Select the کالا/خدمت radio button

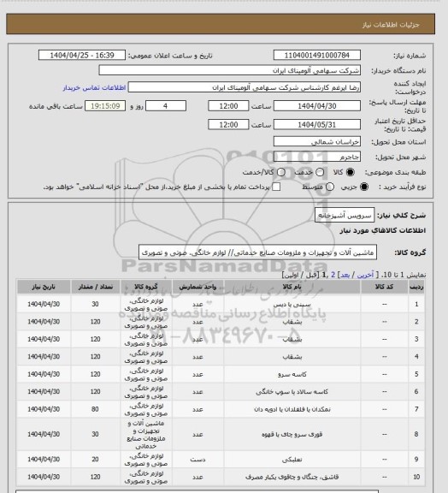(281, 172)
